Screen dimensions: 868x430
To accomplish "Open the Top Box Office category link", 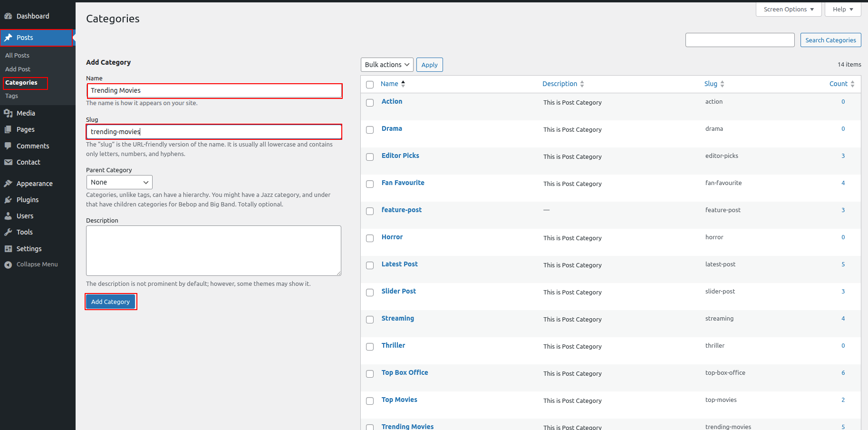I will (405, 372).
